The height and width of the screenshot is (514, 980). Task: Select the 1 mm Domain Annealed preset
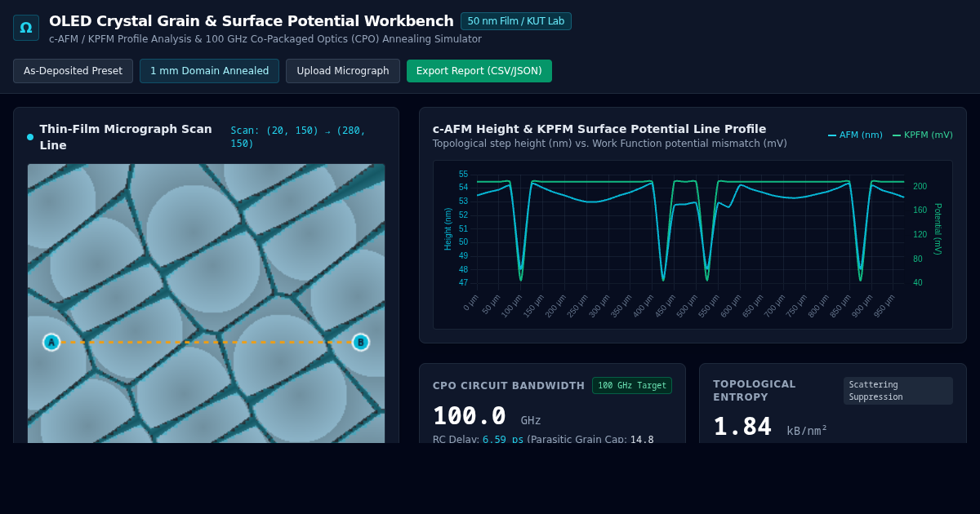click(209, 71)
